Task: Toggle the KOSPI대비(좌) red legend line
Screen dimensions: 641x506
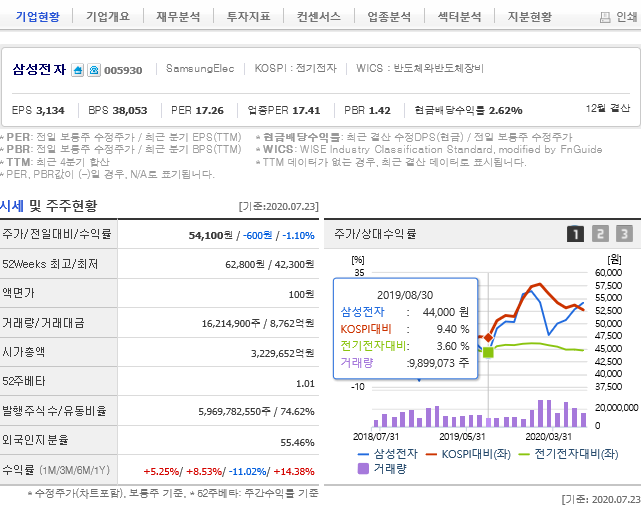Action: (x=431, y=454)
